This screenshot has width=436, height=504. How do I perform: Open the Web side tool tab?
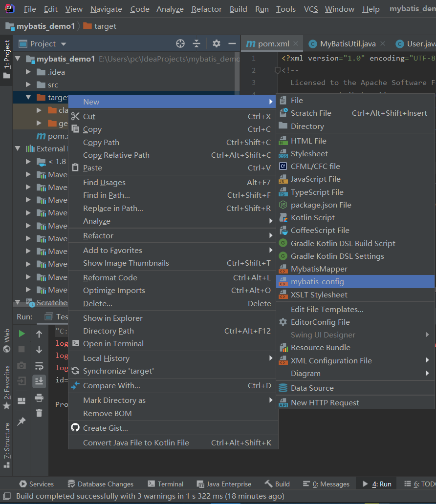(6, 341)
